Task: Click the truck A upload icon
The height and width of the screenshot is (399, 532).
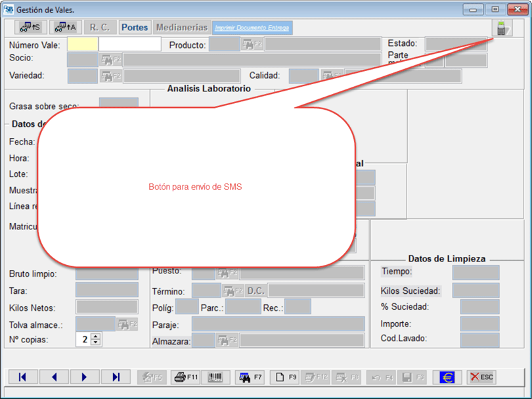Action: (x=64, y=27)
